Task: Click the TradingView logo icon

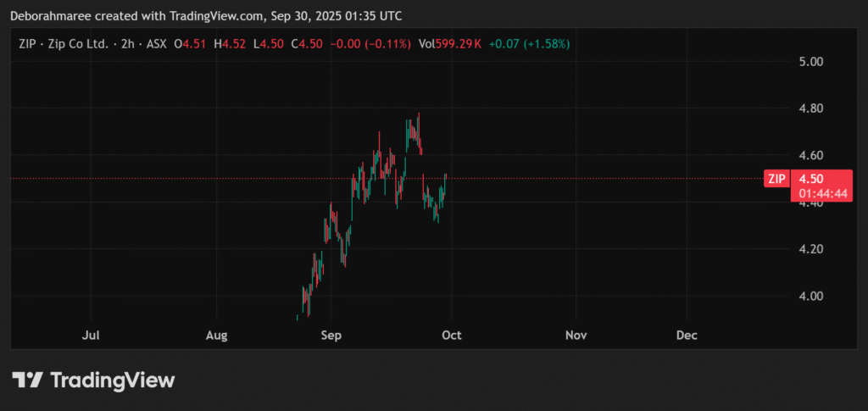Action: 27,380
